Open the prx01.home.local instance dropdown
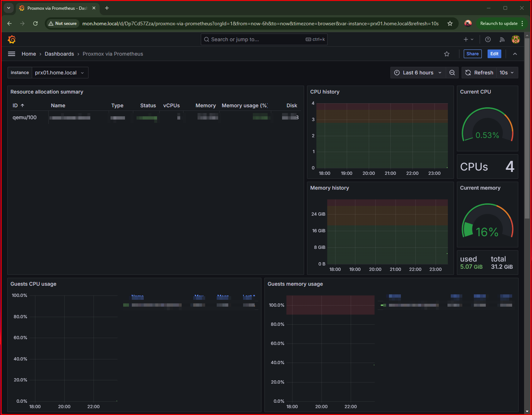Screen dimensions: 532x415 pos(60,73)
